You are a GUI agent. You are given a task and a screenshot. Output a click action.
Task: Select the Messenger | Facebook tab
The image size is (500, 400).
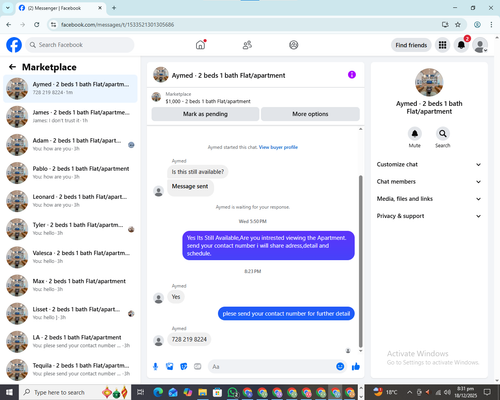[61, 8]
